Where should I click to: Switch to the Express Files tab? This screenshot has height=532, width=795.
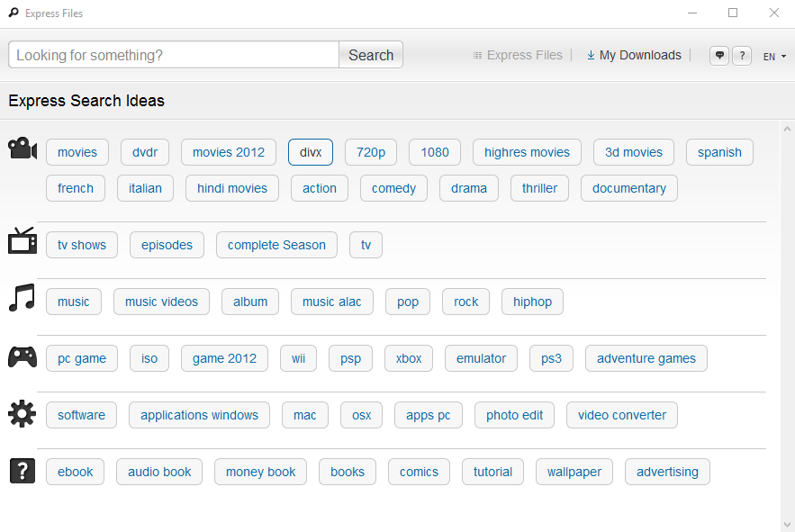click(x=518, y=56)
